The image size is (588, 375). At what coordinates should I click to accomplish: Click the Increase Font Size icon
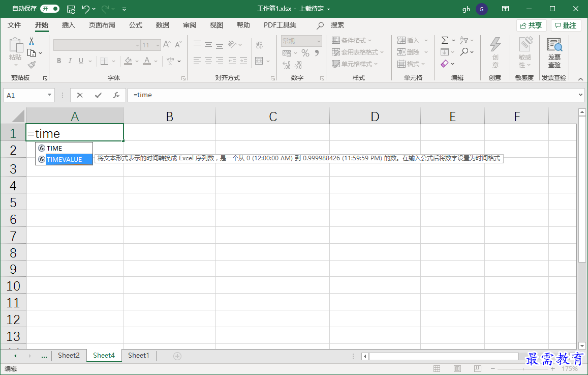pos(167,45)
